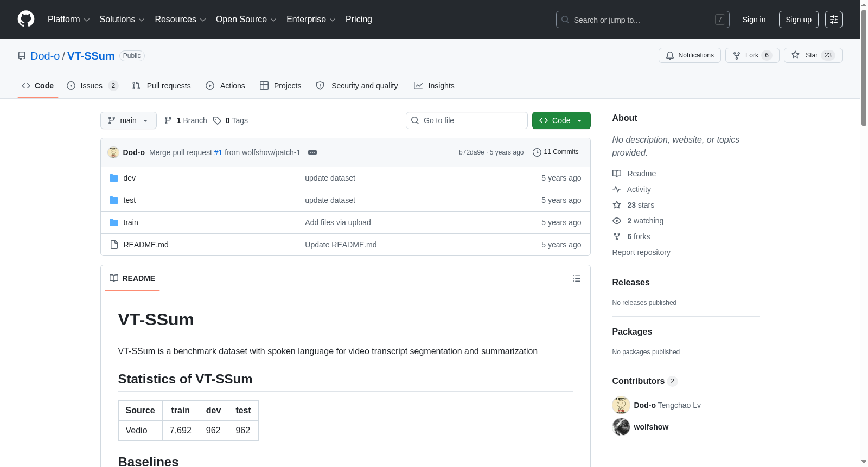Star the VT-SSum repository
This screenshot has height=467, width=868.
pyautogui.click(x=813, y=55)
